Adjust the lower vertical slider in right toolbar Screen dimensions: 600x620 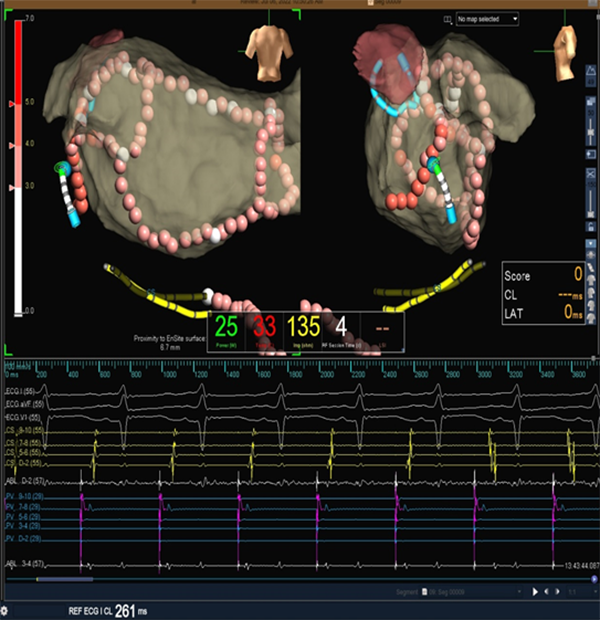coord(591,214)
